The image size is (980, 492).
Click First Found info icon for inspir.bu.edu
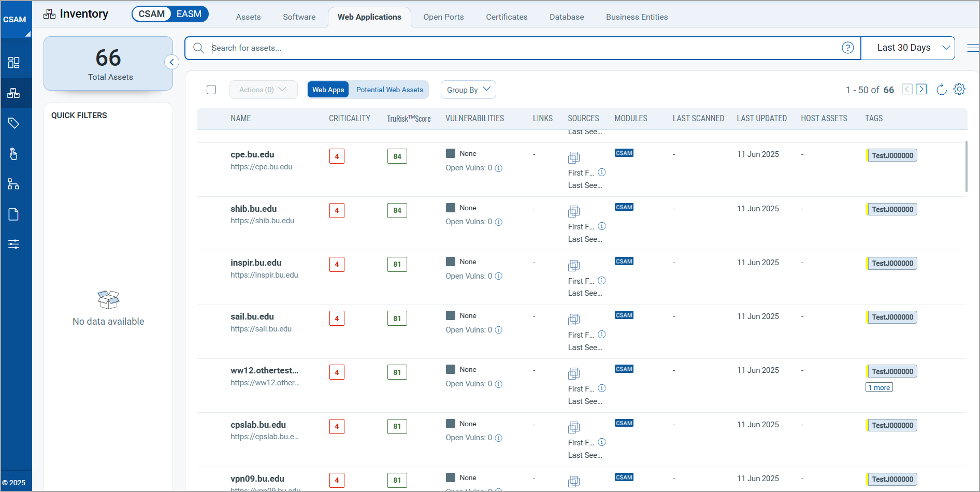(602, 280)
